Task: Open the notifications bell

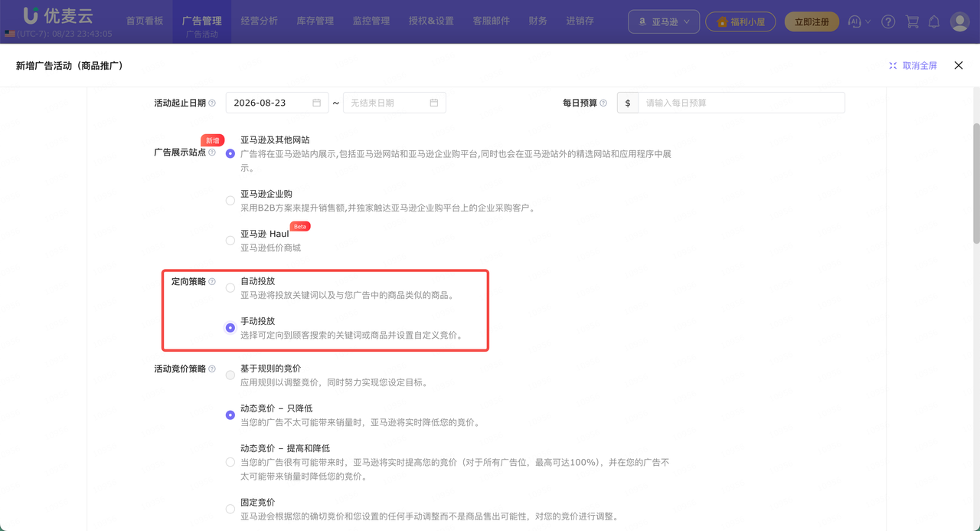Action: coord(934,21)
